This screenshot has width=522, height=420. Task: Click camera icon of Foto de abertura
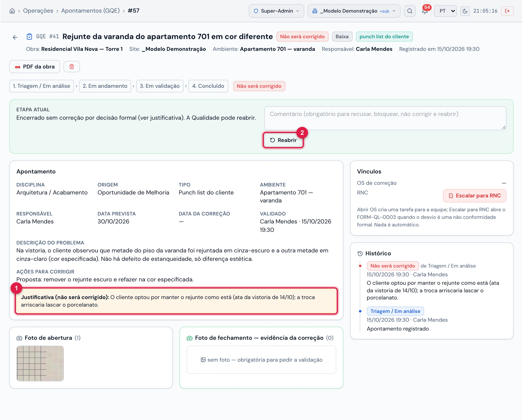coord(19,338)
